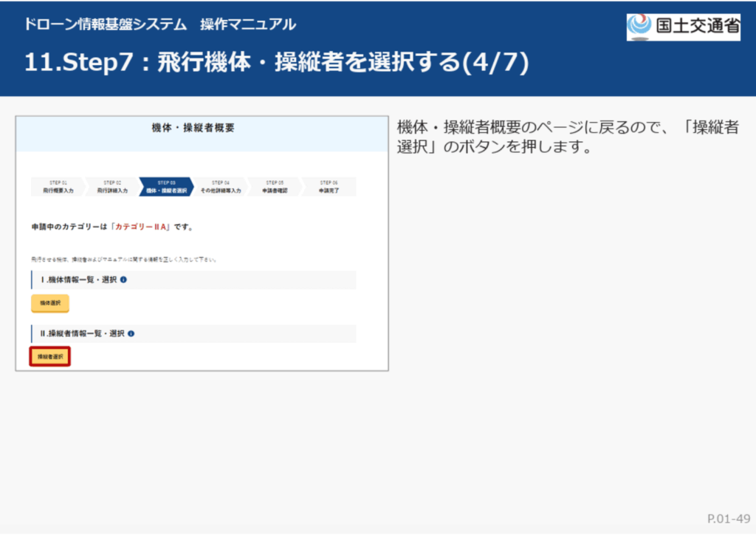Open the STEP 04 その他詳細等入力 step
This screenshot has height=535, width=756.
[221, 186]
